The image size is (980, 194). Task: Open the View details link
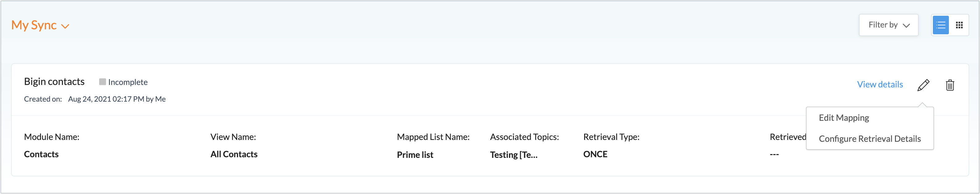[880, 85]
